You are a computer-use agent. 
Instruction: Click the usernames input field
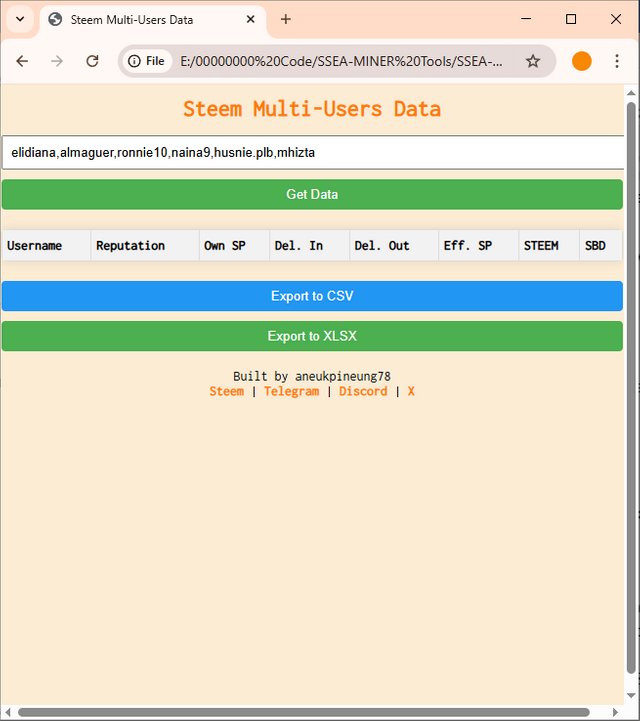pos(313,153)
